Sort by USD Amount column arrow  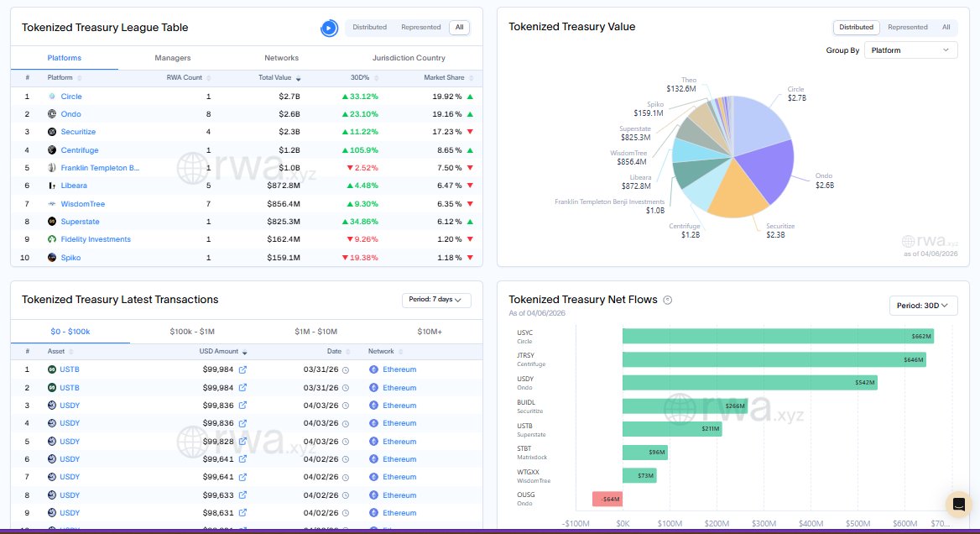[244, 352]
